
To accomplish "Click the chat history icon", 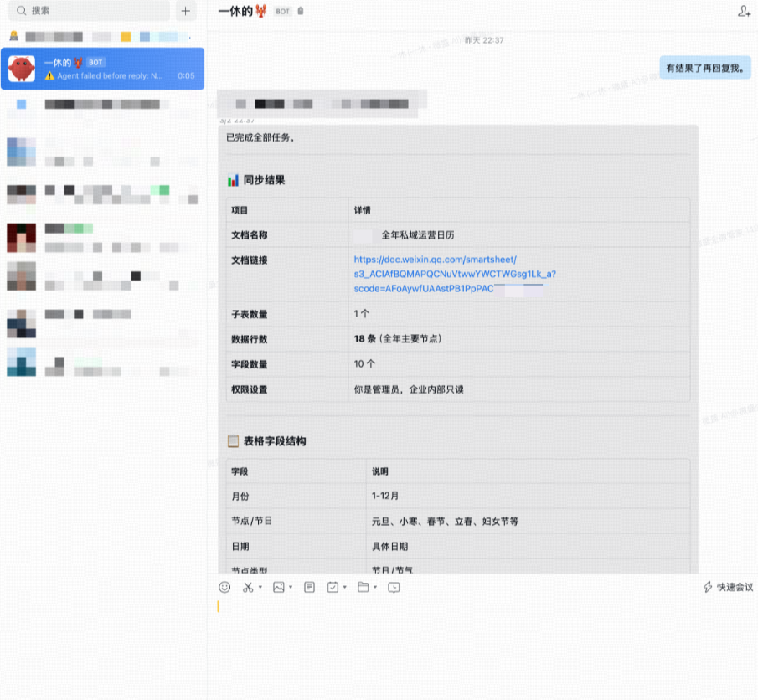I will tap(394, 587).
